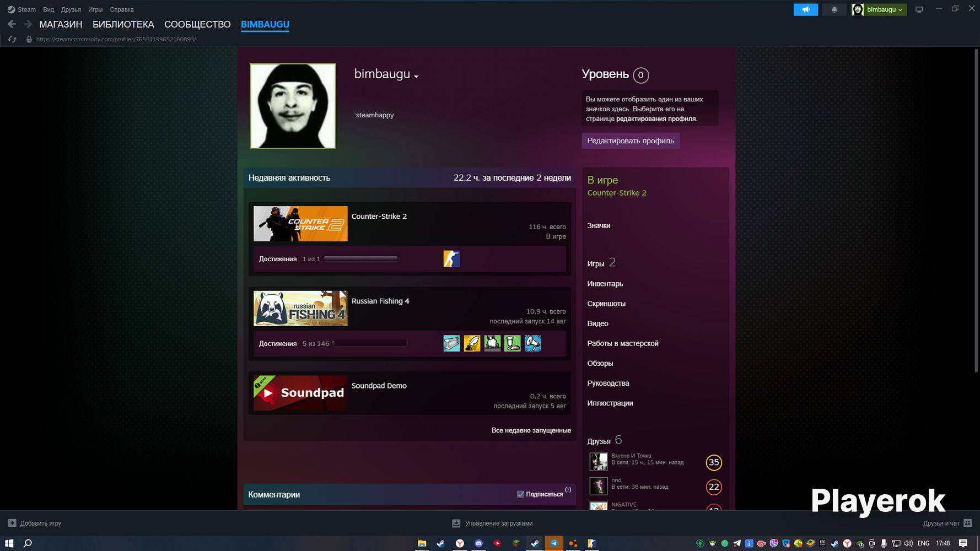980x551 pixels.
Task: Open Friends and Chat icon
Action: click(x=967, y=523)
